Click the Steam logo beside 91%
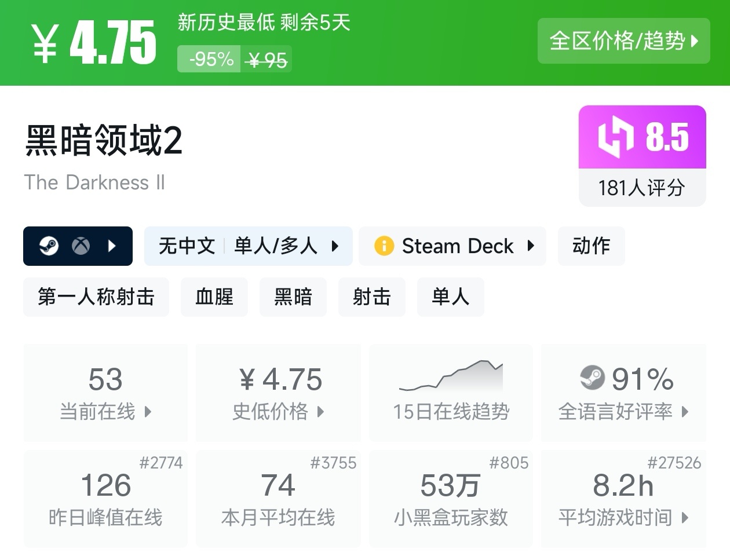Image resolution: width=730 pixels, height=560 pixels. pyautogui.click(x=592, y=378)
